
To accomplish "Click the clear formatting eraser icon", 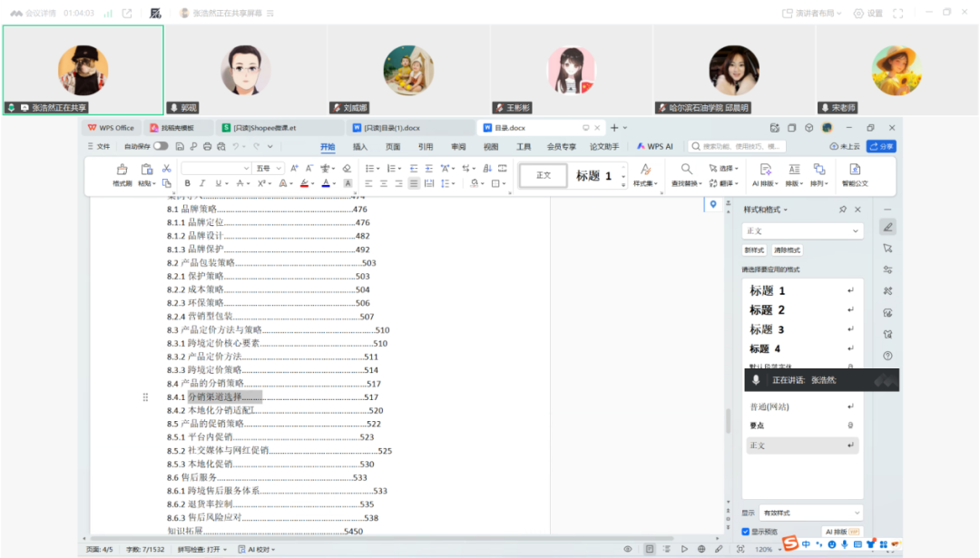I will (x=347, y=169).
